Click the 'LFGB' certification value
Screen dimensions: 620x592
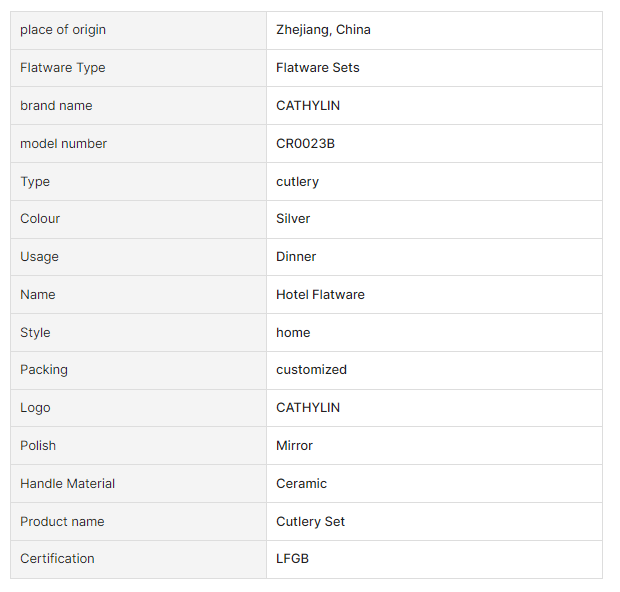(x=292, y=559)
